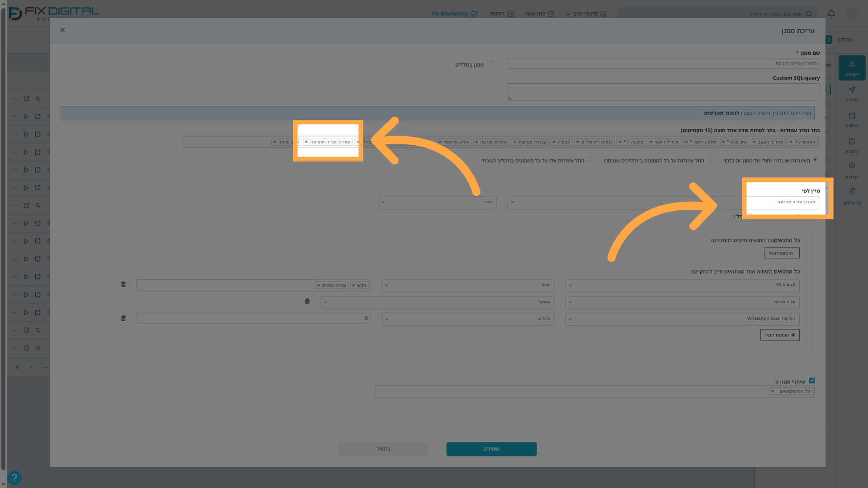The height and width of the screenshot is (488, 868).
Task: Click into the Custom SQL-query text field
Action: [663, 92]
